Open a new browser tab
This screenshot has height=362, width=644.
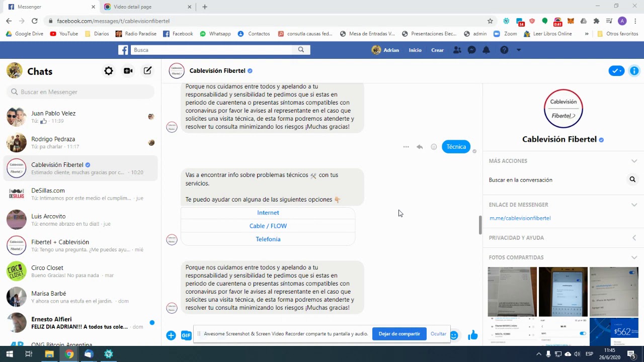(x=205, y=7)
